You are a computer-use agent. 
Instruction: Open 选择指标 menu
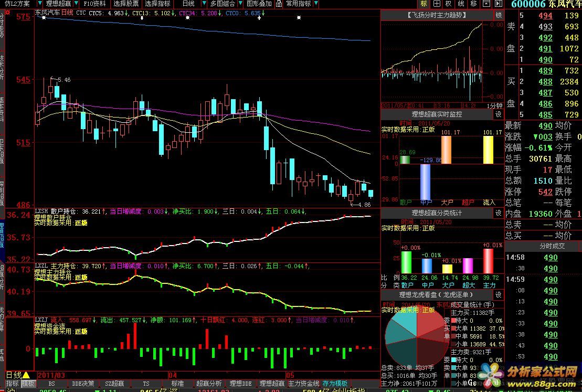pos(158,4)
